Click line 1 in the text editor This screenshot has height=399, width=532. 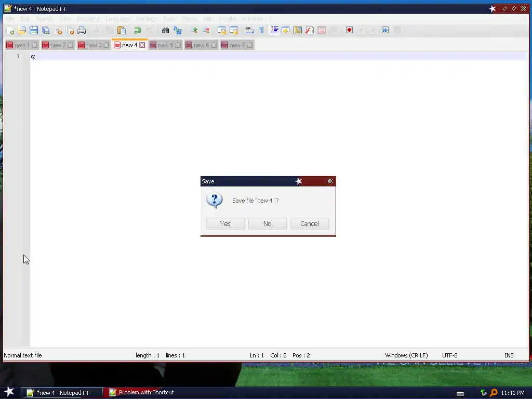pyautogui.click(x=278, y=56)
